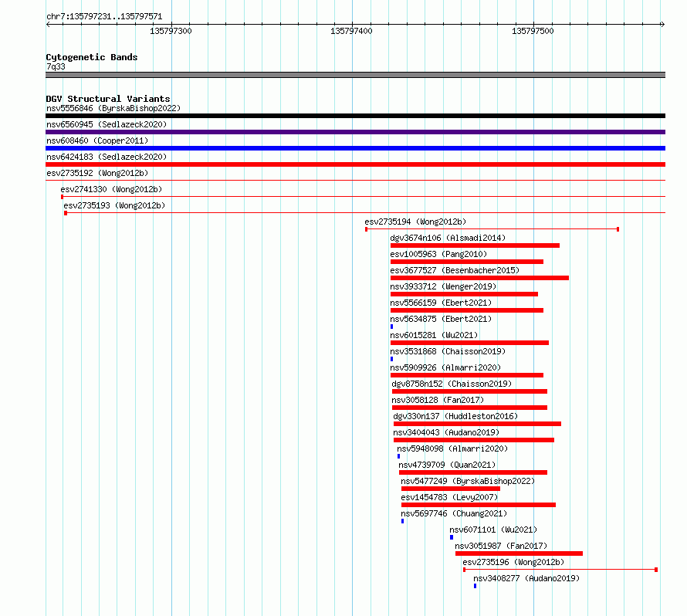687x616 pixels.
Task: Select the red nsv5909926 variant bar
Action: pos(466,375)
